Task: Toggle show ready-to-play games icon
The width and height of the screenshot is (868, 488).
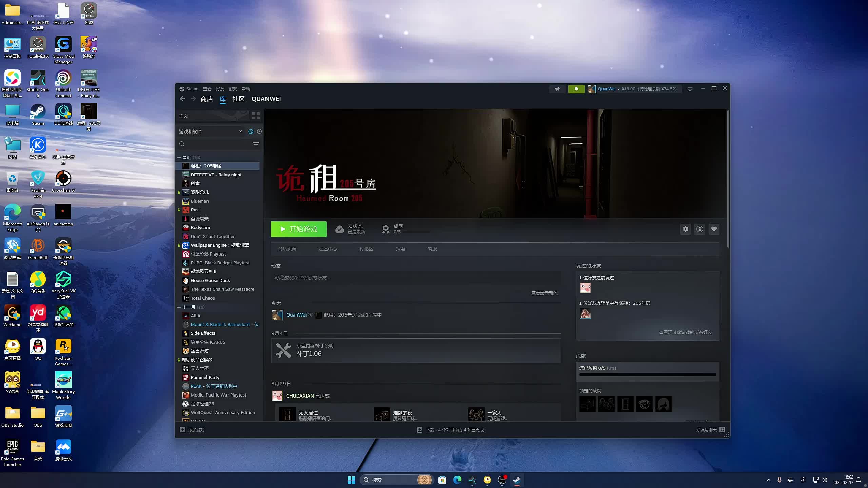Action: point(259,131)
